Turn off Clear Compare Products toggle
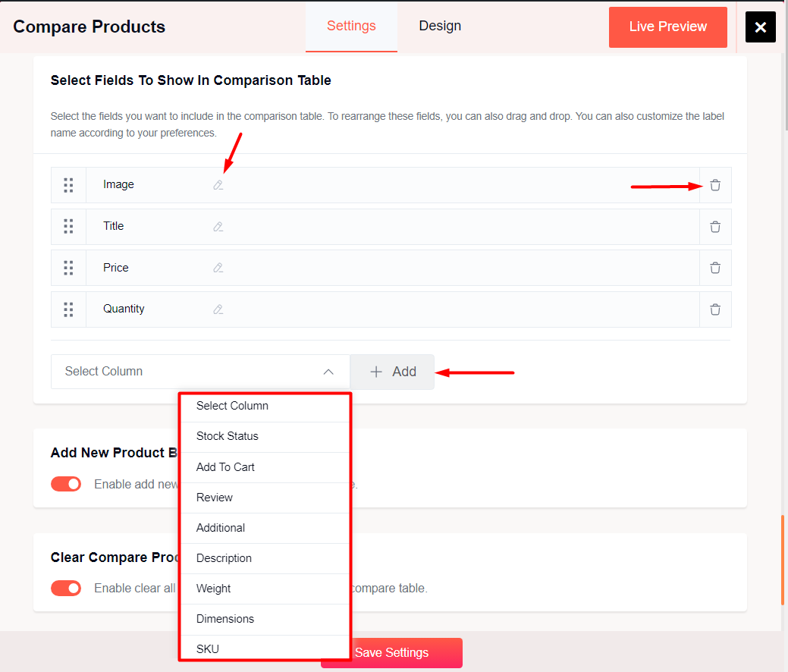Image resolution: width=788 pixels, height=672 pixels. tap(66, 588)
